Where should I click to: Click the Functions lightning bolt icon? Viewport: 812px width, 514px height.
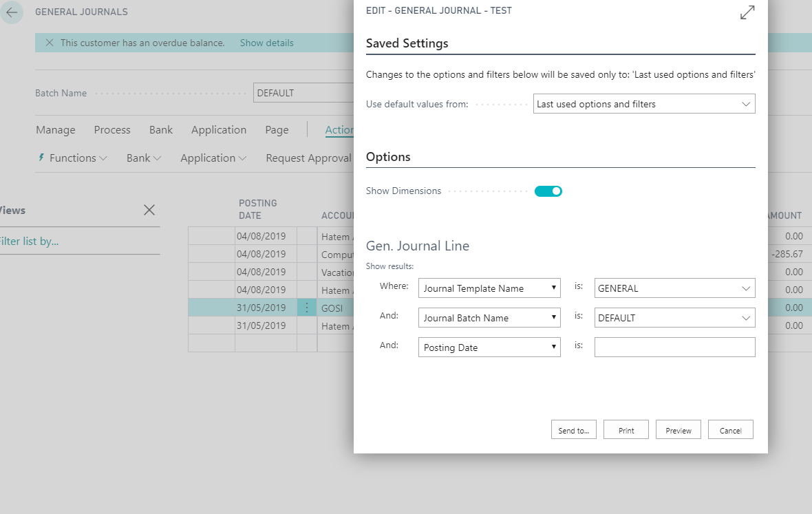coord(41,158)
